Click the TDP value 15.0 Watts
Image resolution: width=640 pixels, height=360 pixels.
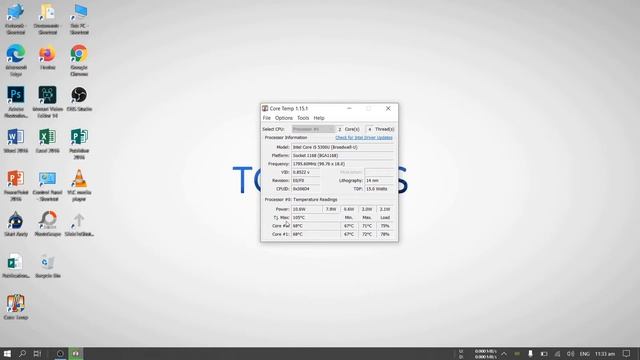pyautogui.click(x=379, y=189)
